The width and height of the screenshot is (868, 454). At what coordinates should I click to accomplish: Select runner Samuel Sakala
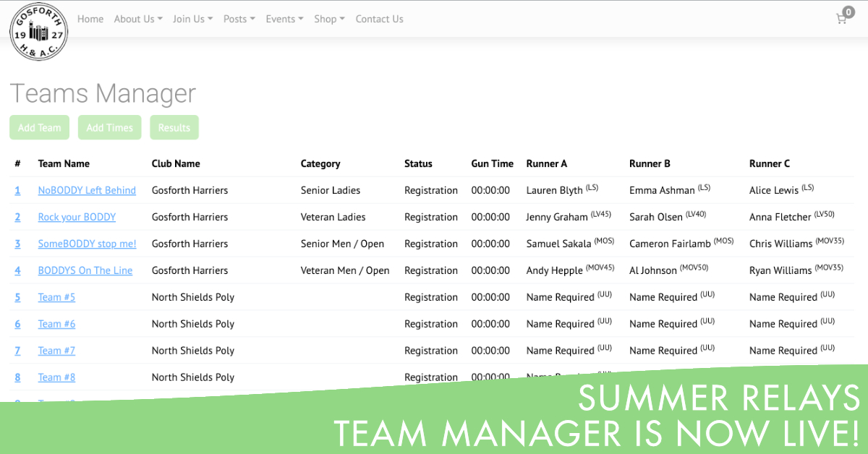(558, 244)
